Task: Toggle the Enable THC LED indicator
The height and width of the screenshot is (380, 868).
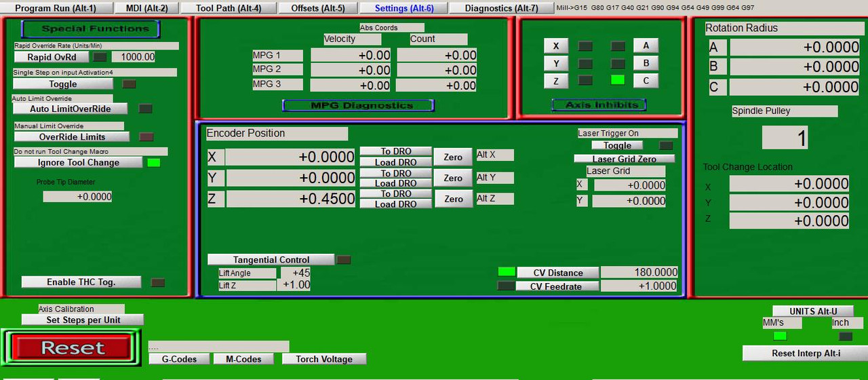Action: (x=158, y=282)
